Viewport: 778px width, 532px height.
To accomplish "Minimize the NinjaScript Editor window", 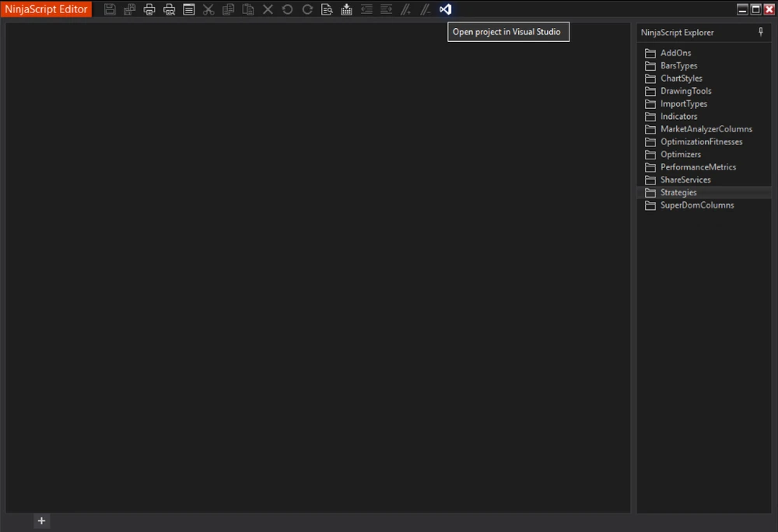I will tap(742, 9).
